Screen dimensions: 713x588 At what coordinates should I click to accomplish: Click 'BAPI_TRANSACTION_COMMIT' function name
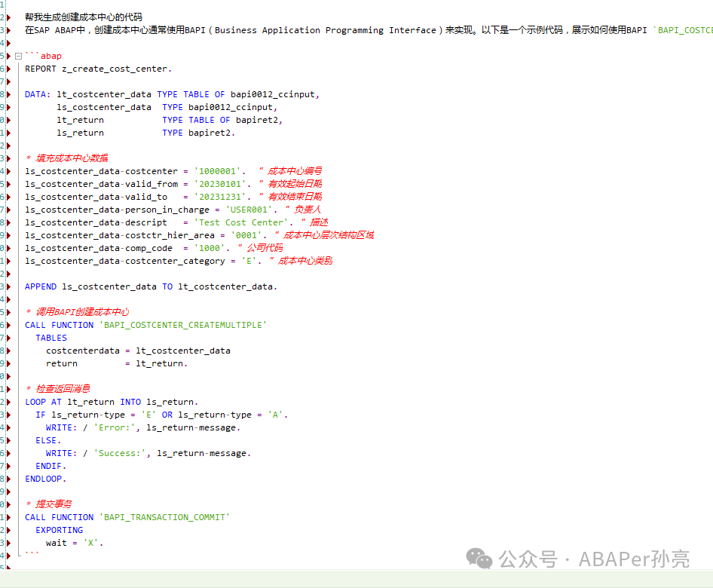pos(164,517)
